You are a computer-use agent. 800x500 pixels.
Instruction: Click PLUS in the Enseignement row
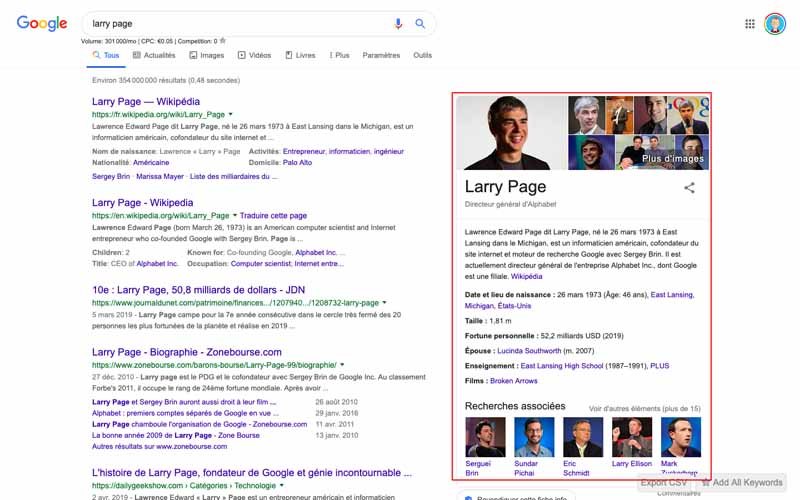660,366
